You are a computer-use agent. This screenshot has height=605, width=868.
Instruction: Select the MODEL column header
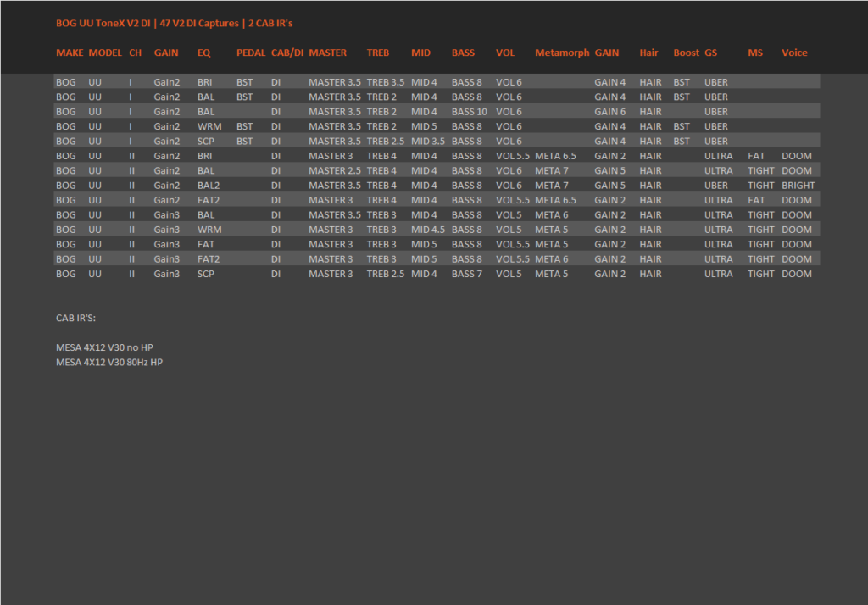105,53
